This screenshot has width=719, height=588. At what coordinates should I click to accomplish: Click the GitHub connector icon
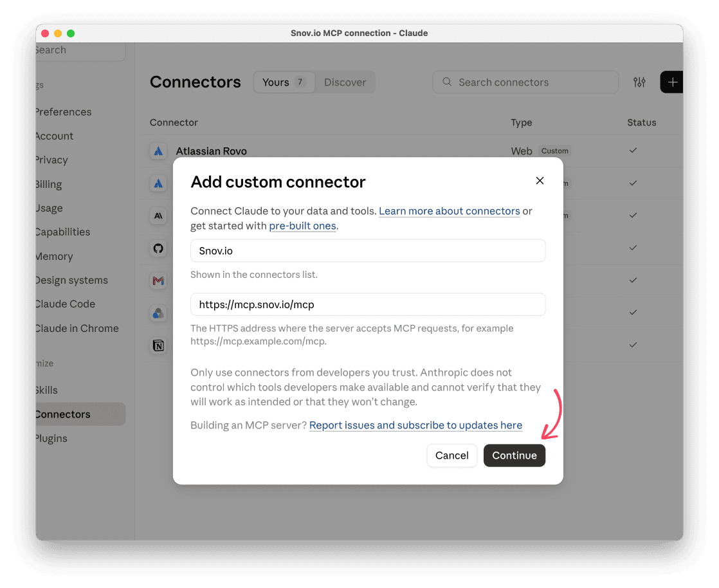(158, 248)
